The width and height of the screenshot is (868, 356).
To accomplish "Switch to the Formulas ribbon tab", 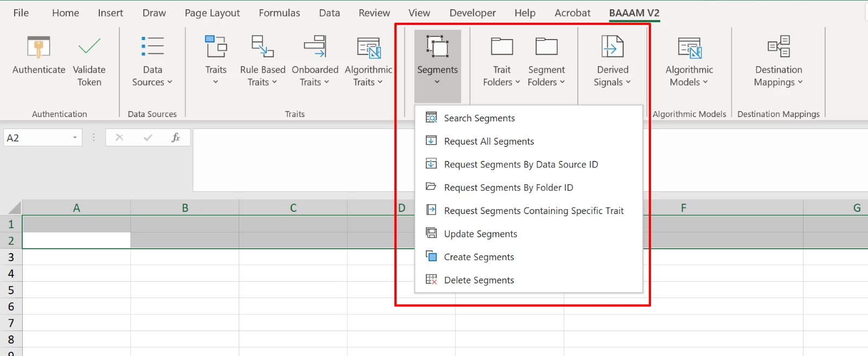I will (x=279, y=12).
